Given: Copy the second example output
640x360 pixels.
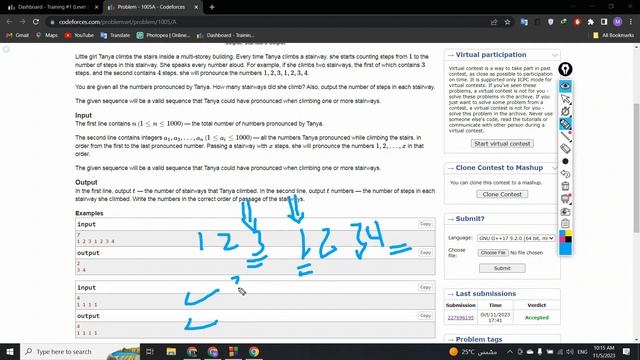Looking at the screenshot, I should [x=425, y=316].
